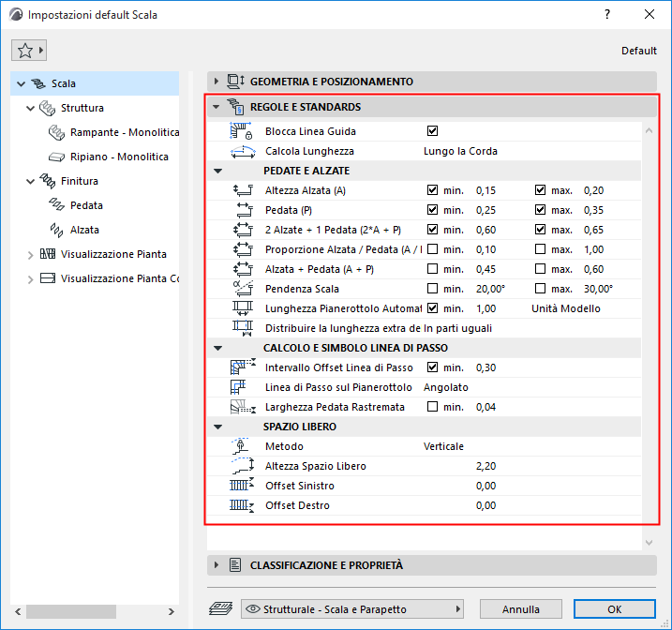672x630 pixels.
Task: Select the Pedata tree item
Action: 86,205
